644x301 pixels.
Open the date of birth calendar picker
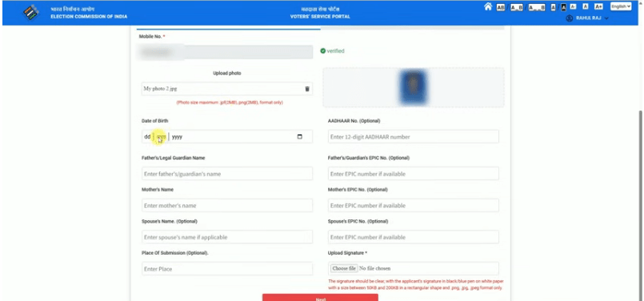pyautogui.click(x=299, y=137)
